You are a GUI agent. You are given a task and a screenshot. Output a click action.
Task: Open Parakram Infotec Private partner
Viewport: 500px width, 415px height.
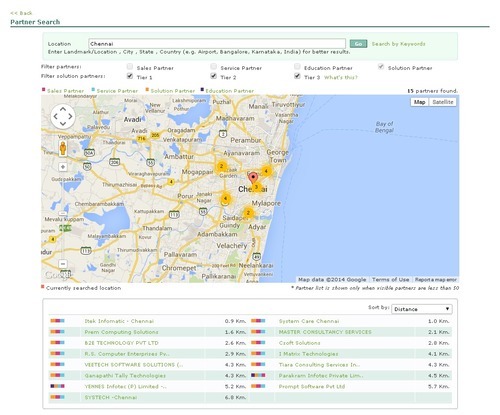pos(321,375)
